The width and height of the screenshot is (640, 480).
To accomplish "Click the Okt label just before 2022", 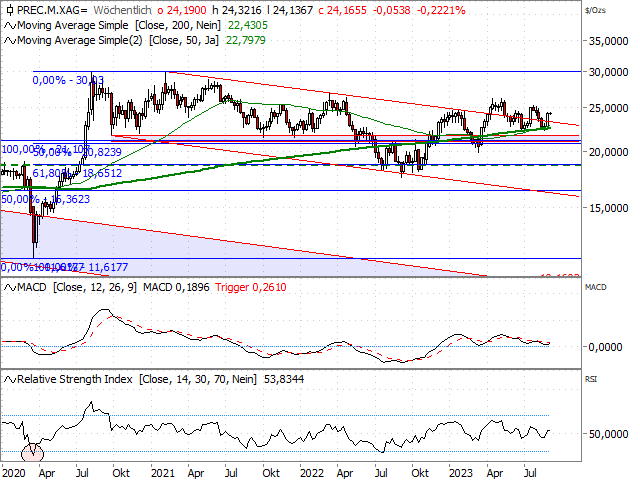I will [x=271, y=473].
